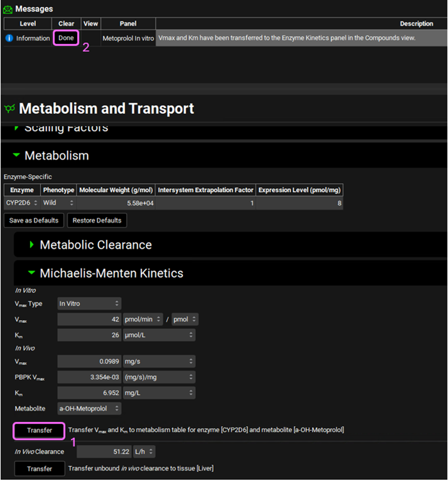The image size is (448, 481).
Task: Click Save as Defaults button
Action: pos(34,220)
